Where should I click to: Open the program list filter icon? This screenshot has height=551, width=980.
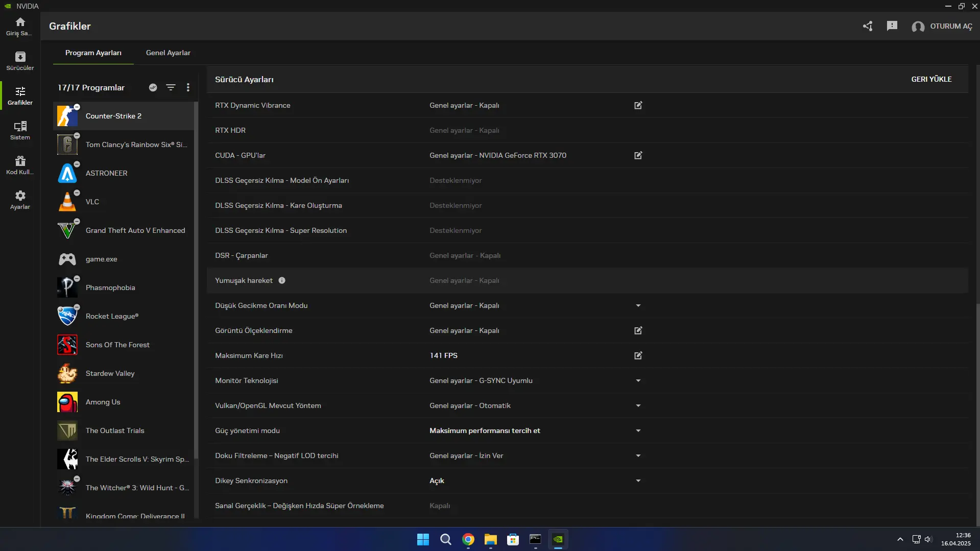point(171,87)
